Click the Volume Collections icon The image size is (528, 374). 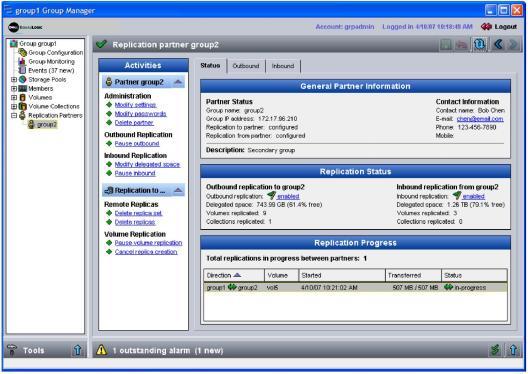click(x=23, y=106)
